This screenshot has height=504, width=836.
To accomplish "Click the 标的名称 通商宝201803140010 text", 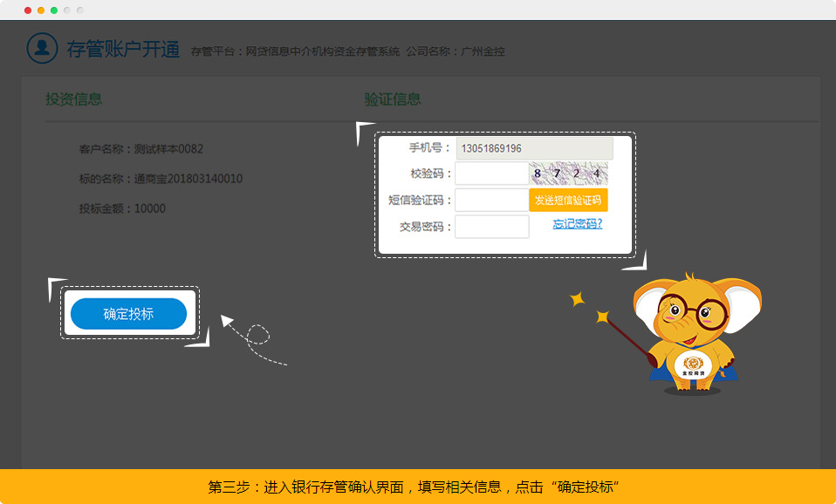I will coord(161,179).
